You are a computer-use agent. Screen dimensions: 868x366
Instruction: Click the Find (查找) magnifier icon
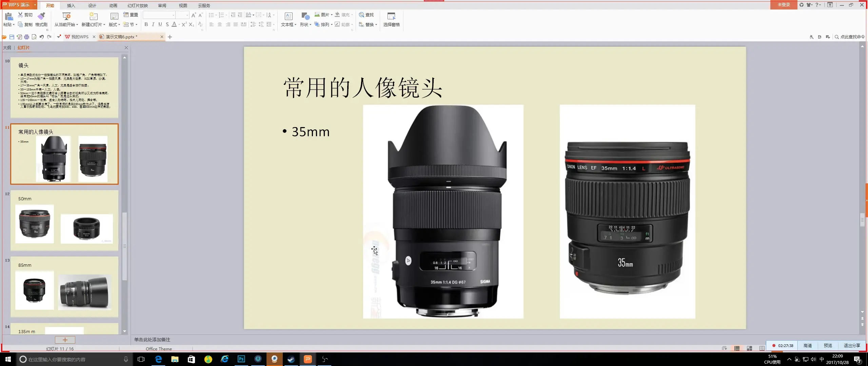point(361,15)
